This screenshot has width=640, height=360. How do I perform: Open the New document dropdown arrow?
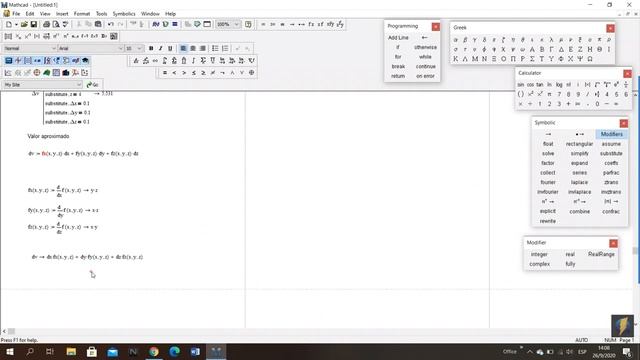pos(16,24)
